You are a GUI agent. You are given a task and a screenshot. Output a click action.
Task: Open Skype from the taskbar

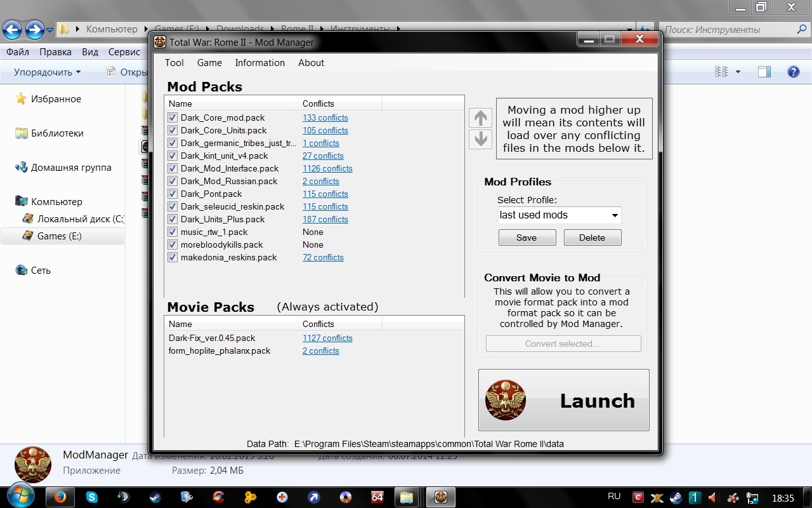pyautogui.click(x=92, y=497)
